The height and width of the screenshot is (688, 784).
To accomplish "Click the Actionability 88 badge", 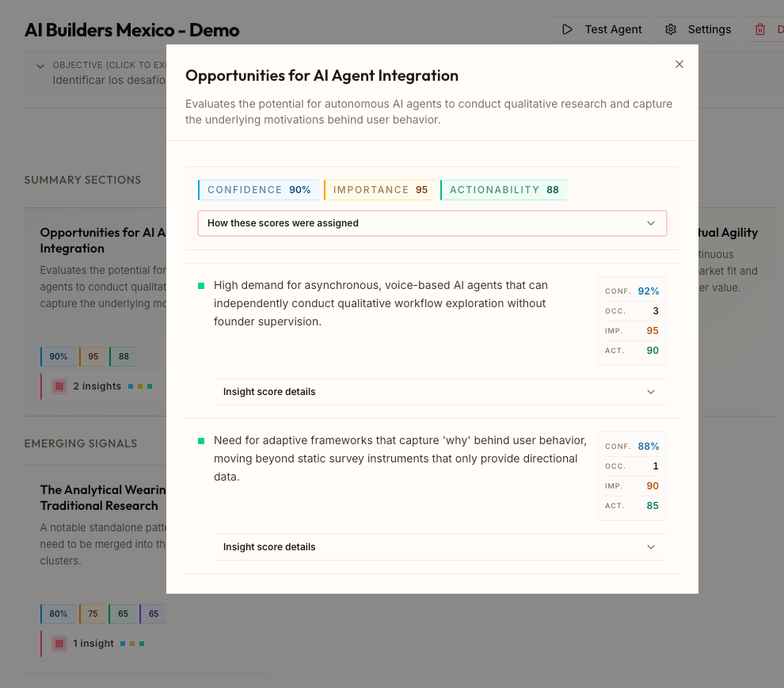I will [504, 190].
